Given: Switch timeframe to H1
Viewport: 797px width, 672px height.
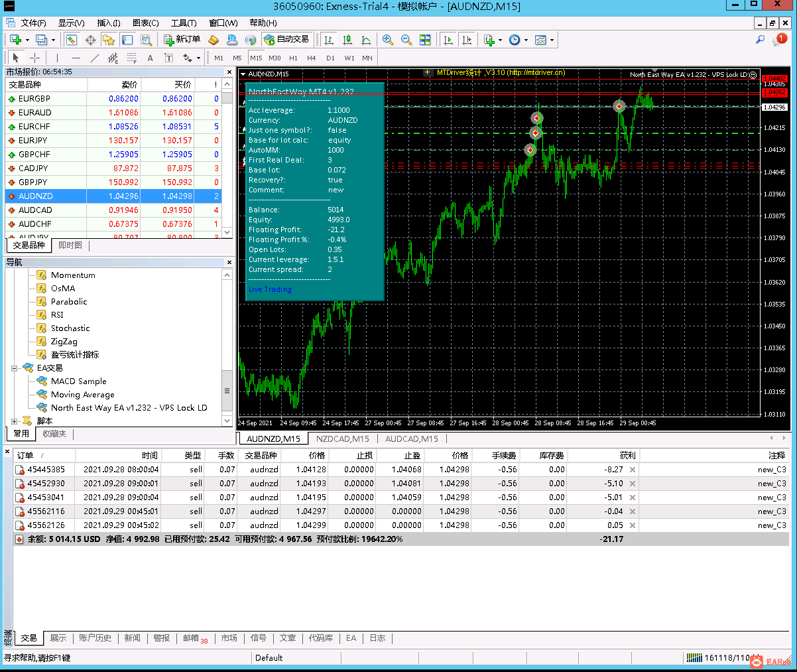Looking at the screenshot, I should click(x=293, y=58).
